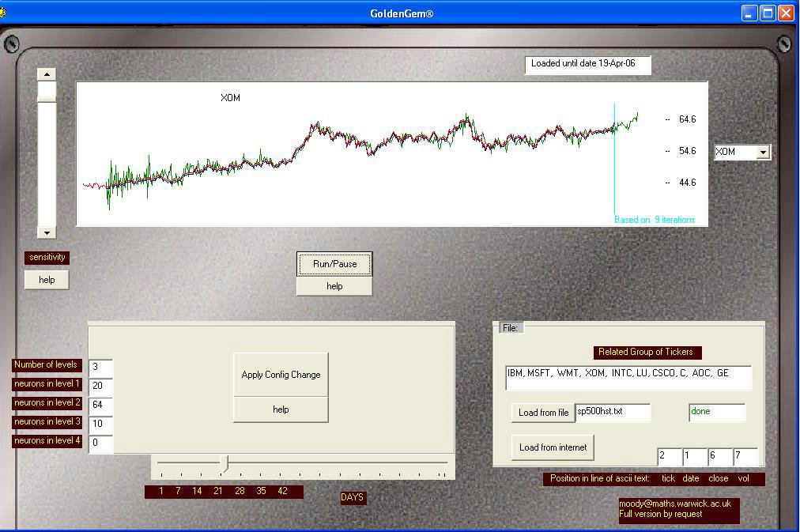Click sensitivity scrollbar down arrow
The image size is (800, 532).
pyautogui.click(x=47, y=232)
